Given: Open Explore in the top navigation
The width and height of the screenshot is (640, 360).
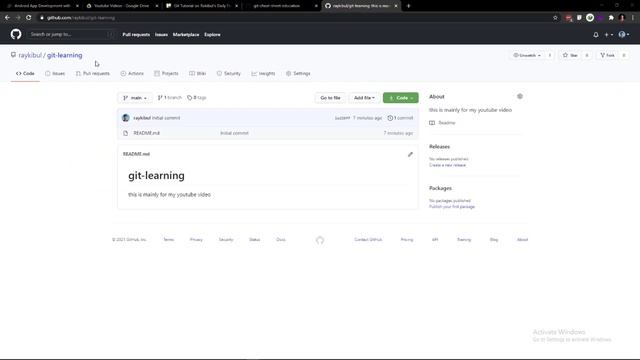Looking at the screenshot, I should (212, 35).
